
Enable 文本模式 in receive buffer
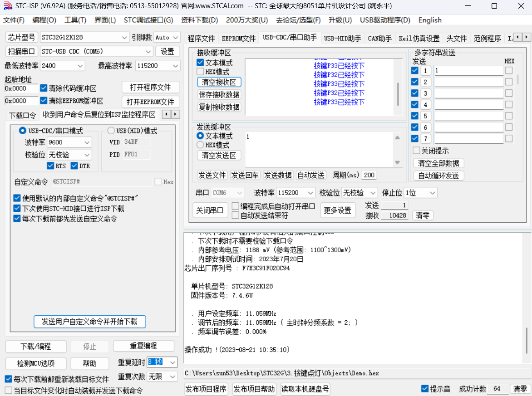200,63
